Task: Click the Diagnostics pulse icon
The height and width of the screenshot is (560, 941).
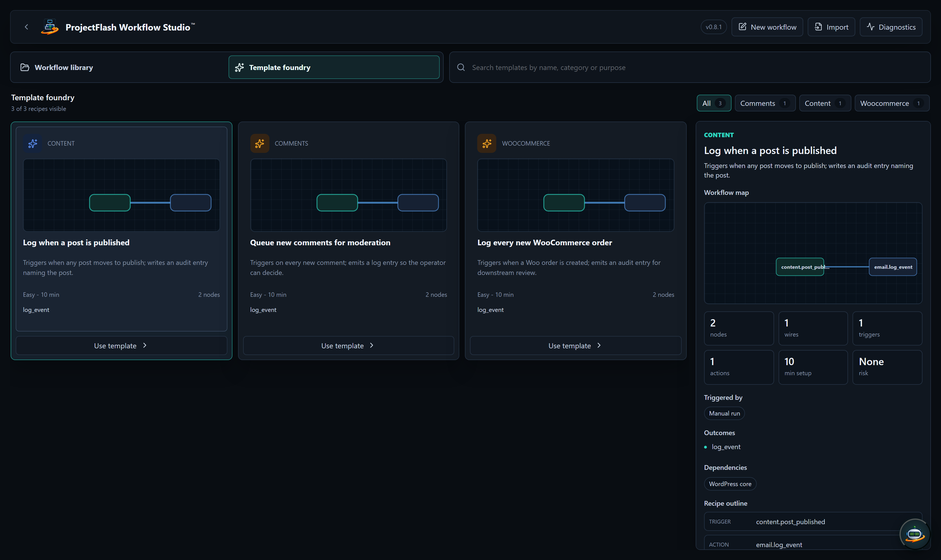Action: coord(870,27)
